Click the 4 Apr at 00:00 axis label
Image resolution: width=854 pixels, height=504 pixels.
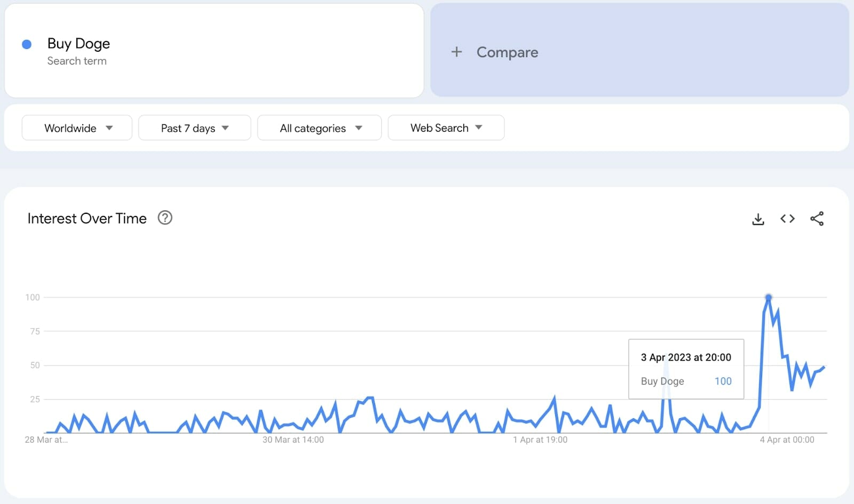pyautogui.click(x=787, y=440)
